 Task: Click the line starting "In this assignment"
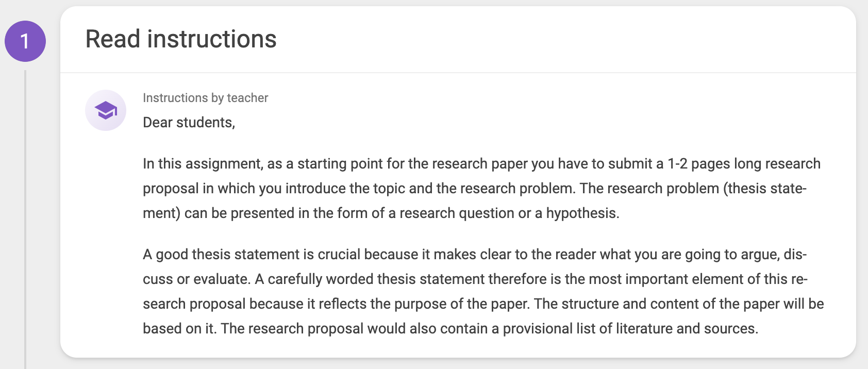click(481, 164)
